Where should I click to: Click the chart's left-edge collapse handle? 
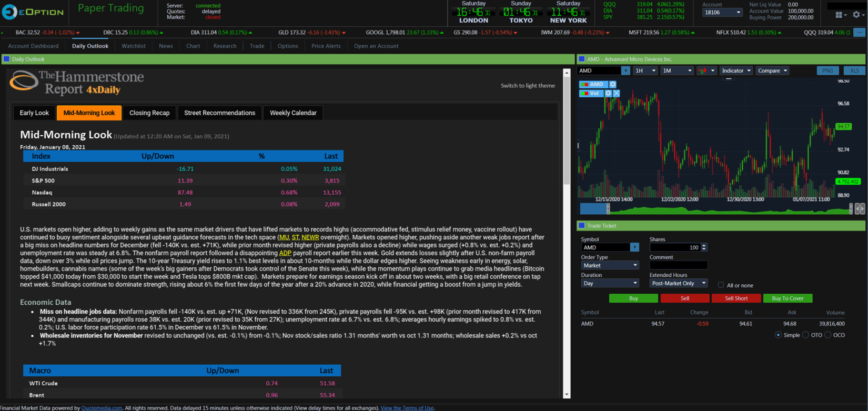[579, 146]
